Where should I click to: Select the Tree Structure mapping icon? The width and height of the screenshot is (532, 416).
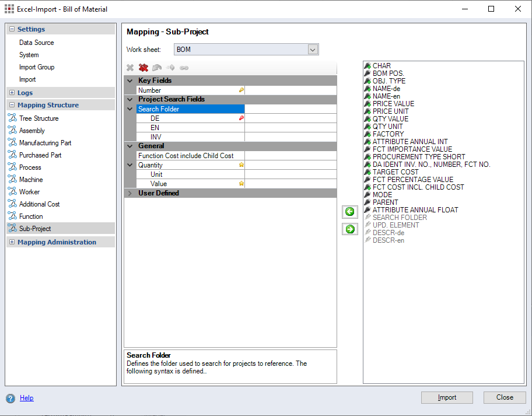[x=12, y=118]
